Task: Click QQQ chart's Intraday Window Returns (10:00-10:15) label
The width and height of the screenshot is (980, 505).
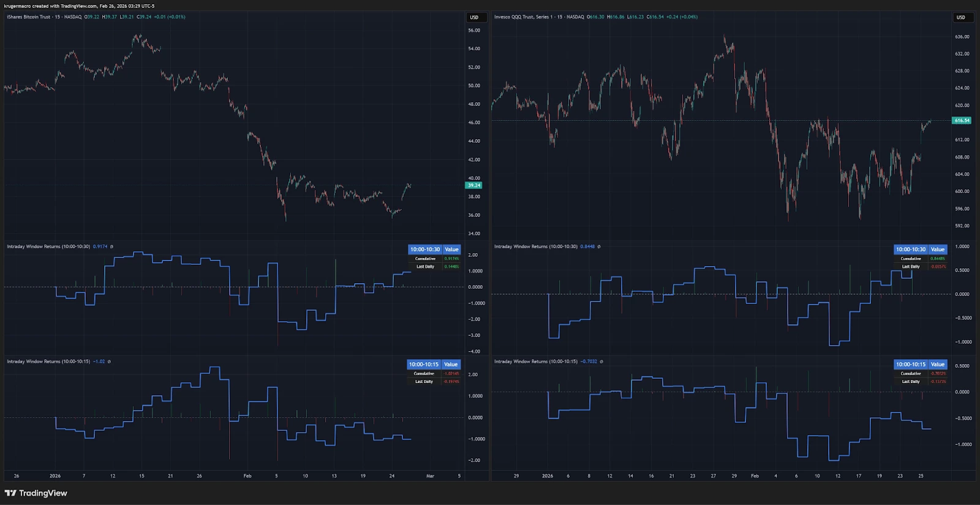Action: pyautogui.click(x=535, y=362)
